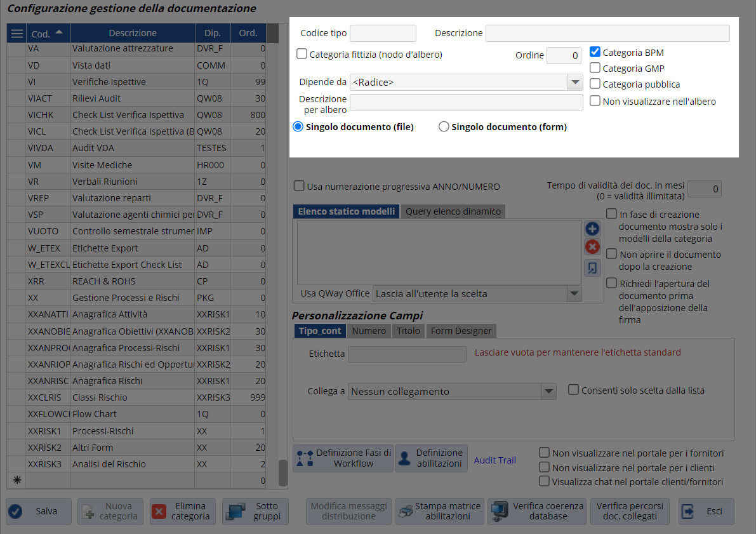756x534 pixels.
Task: Click the hamburger menu icon in grid header
Action: 17,33
